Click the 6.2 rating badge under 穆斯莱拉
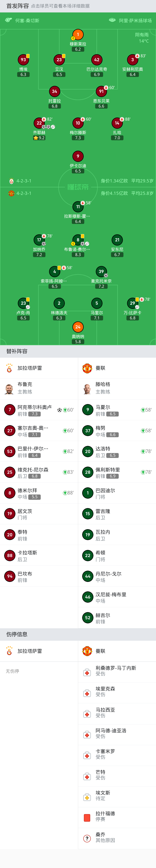156x868 pixels. [78, 49]
